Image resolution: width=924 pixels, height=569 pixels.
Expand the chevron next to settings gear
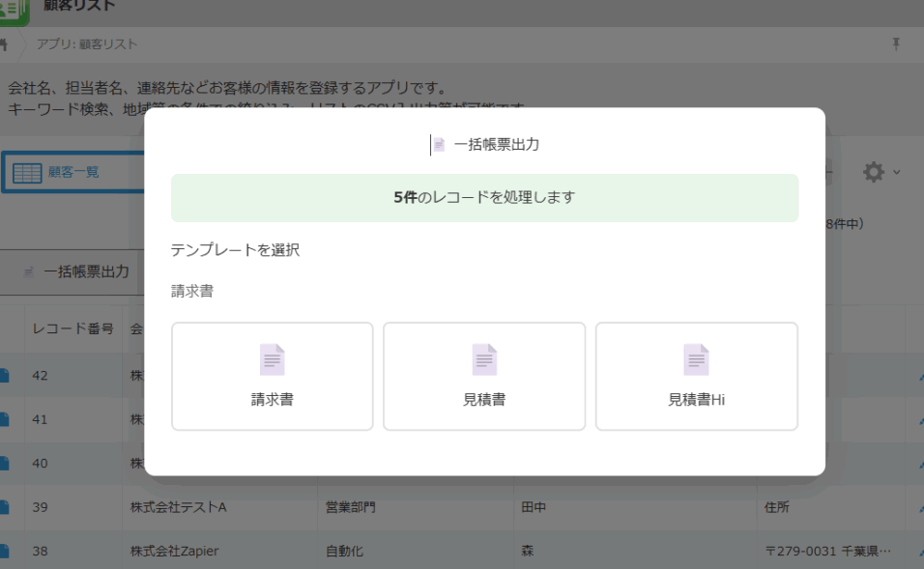point(896,173)
